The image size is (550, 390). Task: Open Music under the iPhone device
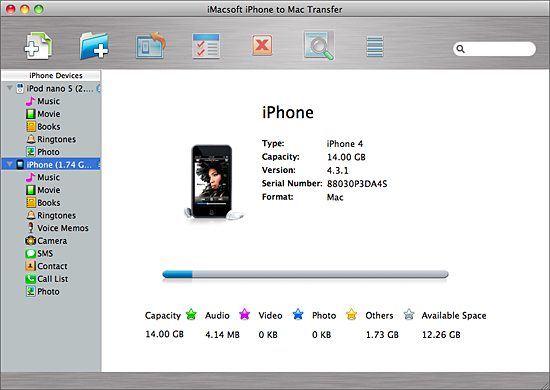pos(43,177)
